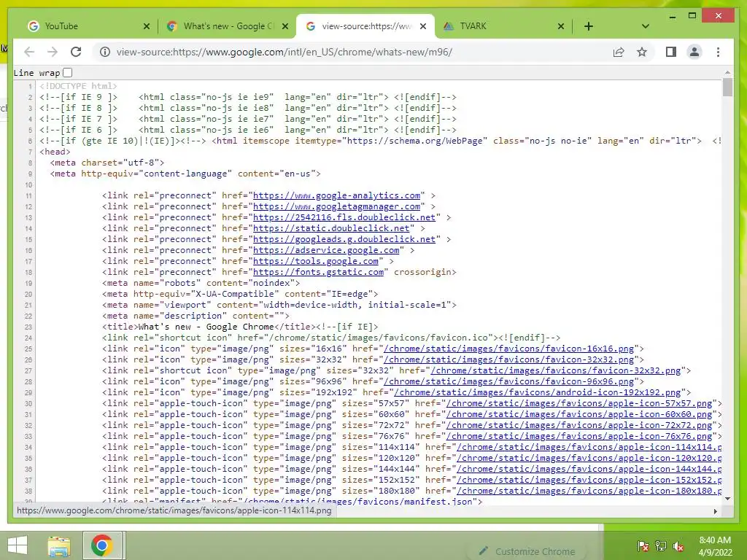Open www.googletagmanager.com link

pos(336,206)
